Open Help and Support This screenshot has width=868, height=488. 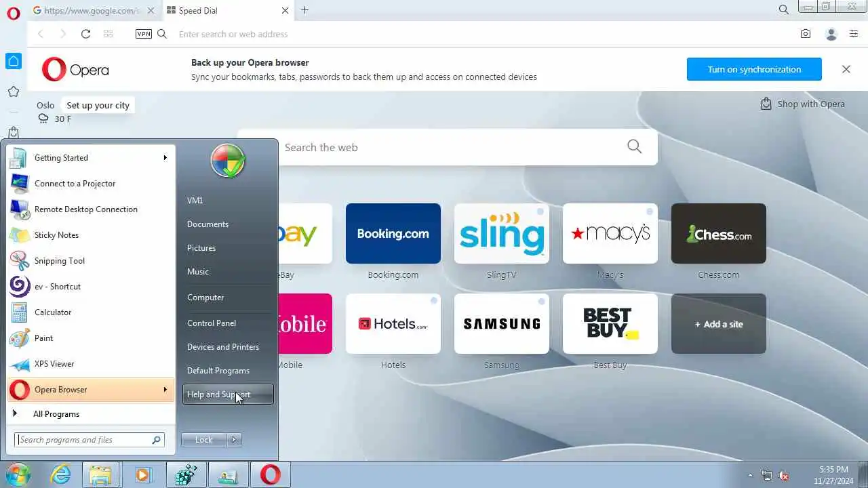(227, 394)
